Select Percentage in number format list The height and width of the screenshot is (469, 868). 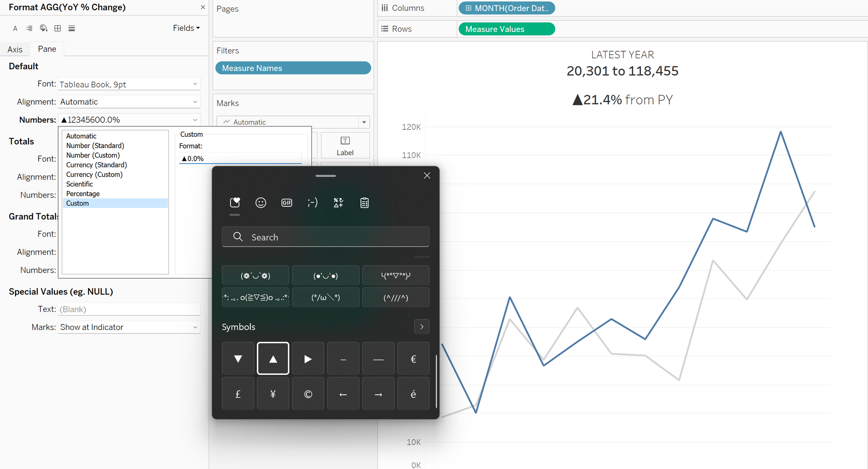pos(83,194)
